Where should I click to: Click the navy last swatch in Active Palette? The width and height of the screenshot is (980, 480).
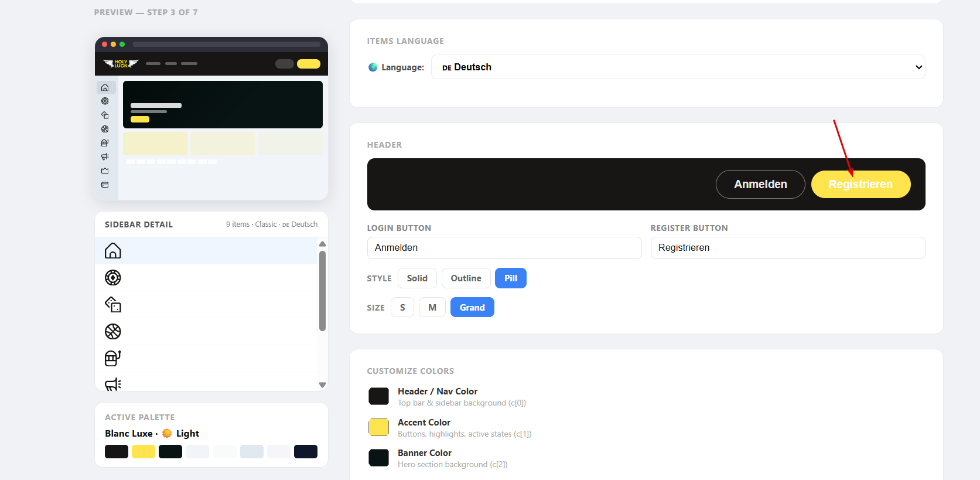[306, 451]
